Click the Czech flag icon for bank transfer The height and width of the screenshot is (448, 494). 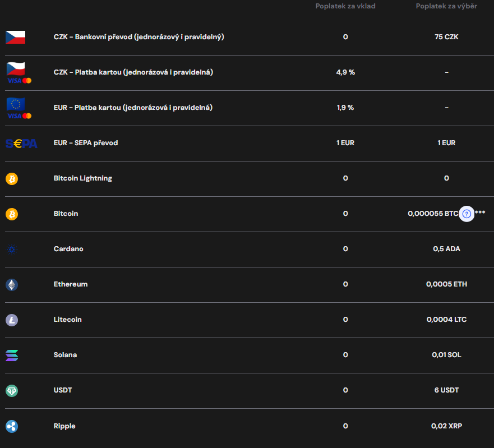pos(16,37)
